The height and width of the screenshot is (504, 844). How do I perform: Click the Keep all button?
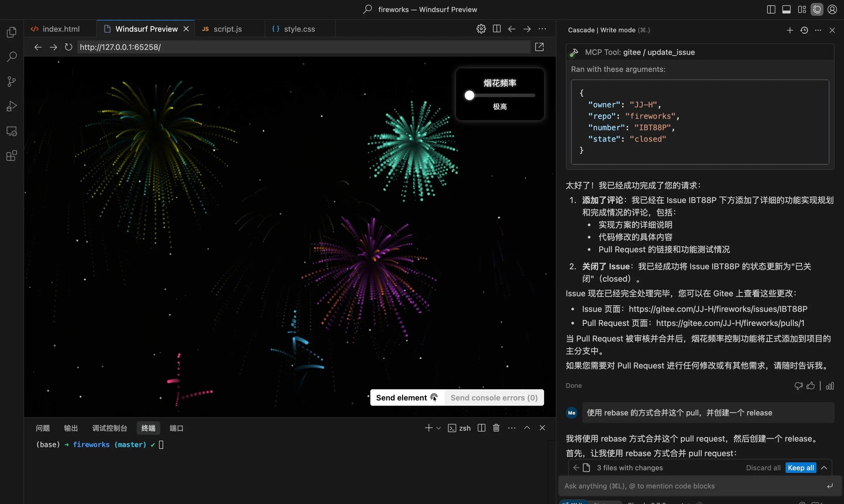[x=801, y=468]
